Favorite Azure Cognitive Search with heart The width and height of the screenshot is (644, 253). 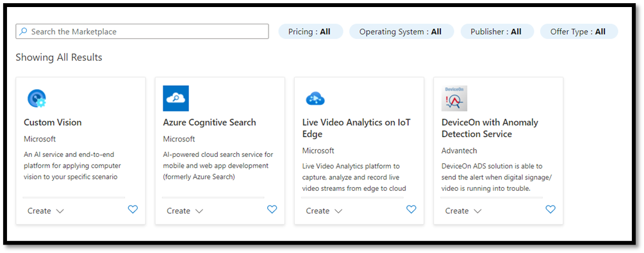(272, 209)
